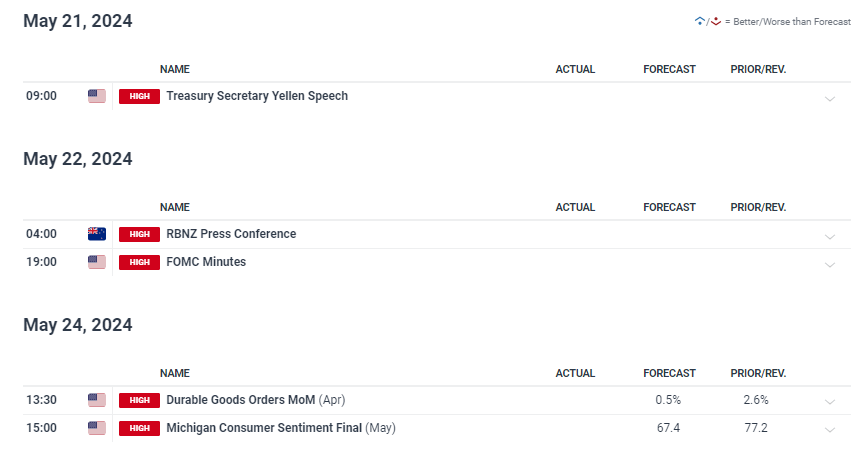Screen dimensions: 866x460
Task: Click US flag on Michigan Sentiment row
Action: click(97, 428)
